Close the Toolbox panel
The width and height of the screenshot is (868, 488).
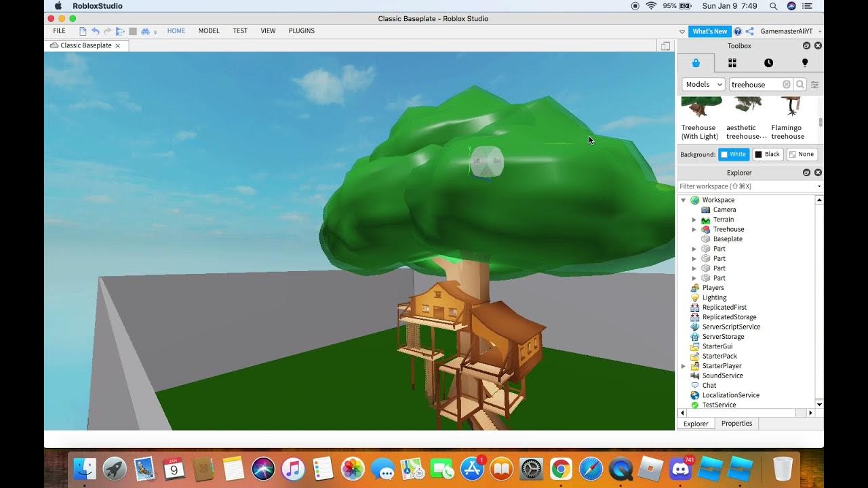[818, 46]
